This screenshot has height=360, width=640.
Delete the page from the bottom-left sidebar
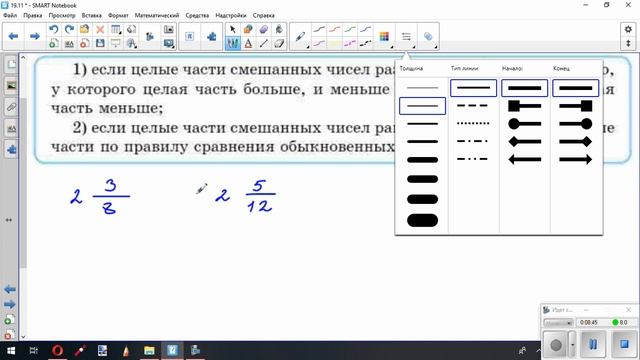click(x=9, y=335)
